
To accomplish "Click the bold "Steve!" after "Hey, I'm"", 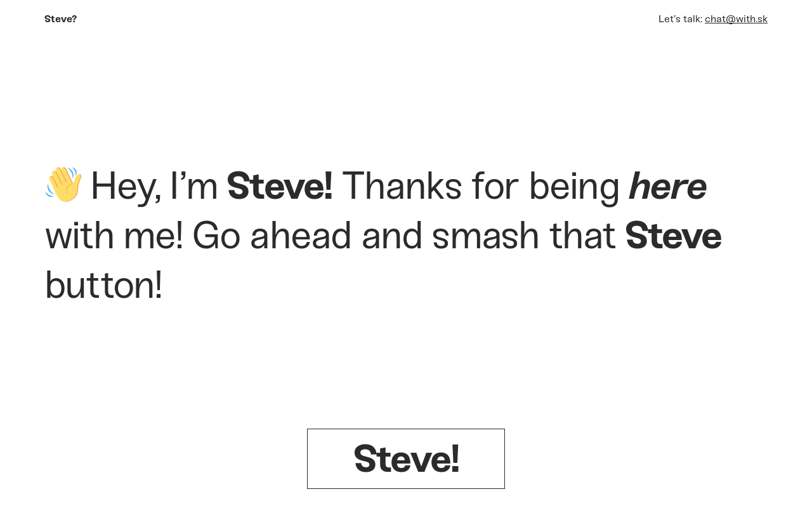I will click(280, 186).
